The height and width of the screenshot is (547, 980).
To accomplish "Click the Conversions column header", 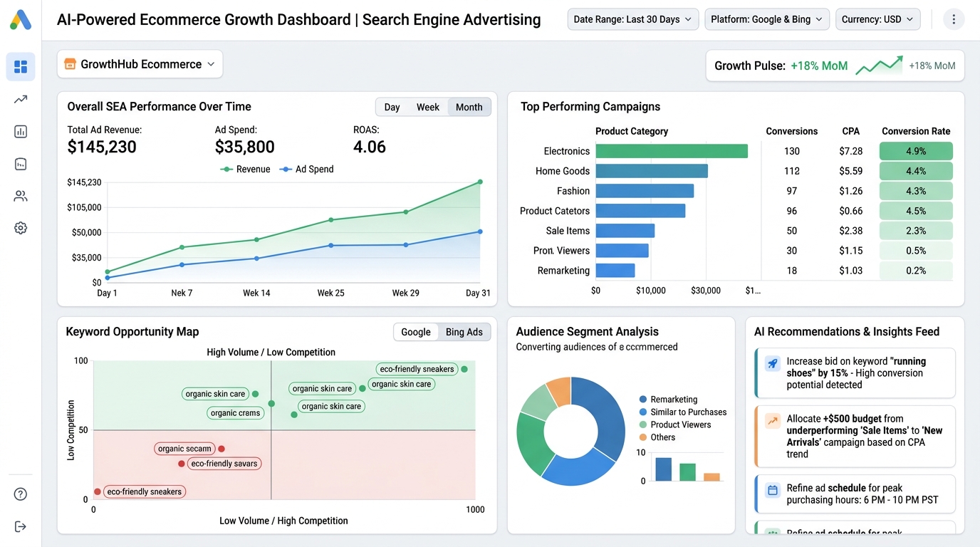I will 792,131.
